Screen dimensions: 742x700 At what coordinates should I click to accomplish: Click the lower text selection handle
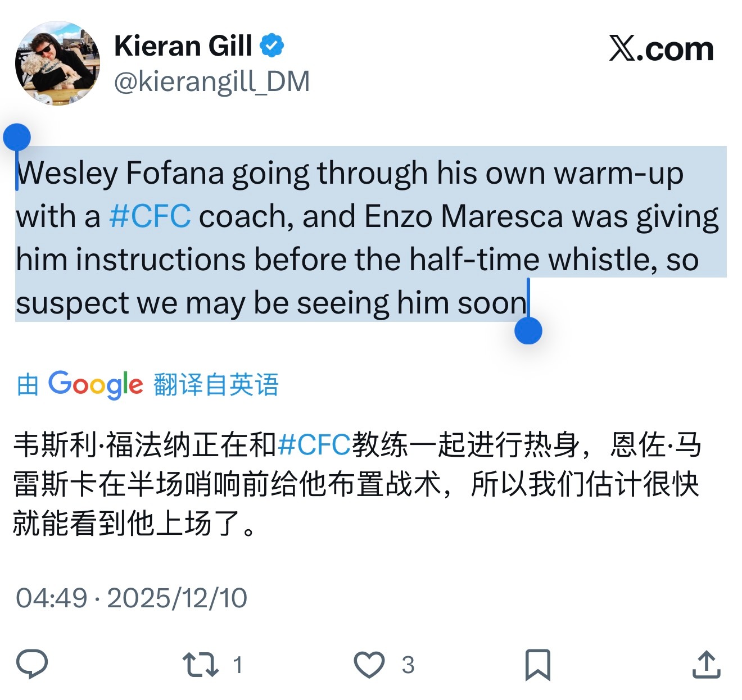coord(528,331)
